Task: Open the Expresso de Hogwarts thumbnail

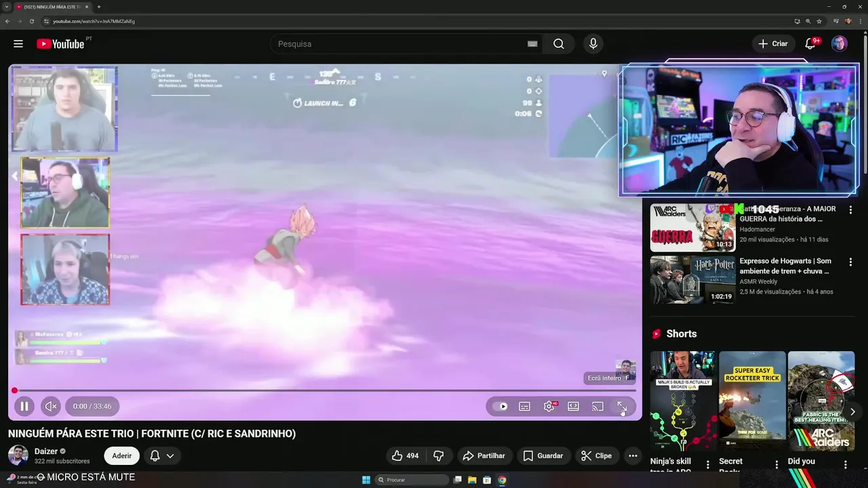Action: pos(692,280)
